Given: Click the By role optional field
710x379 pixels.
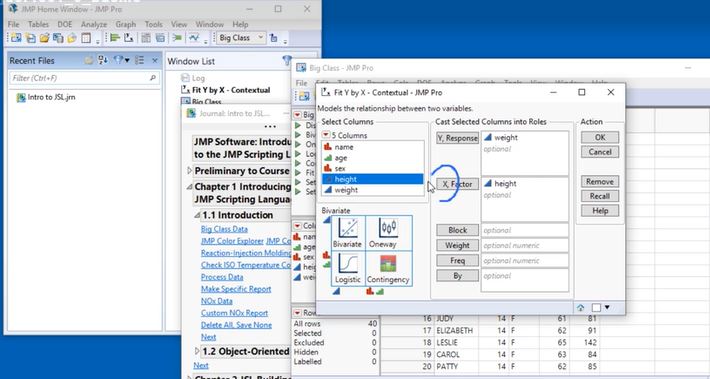Looking at the screenshot, I should (524, 280).
